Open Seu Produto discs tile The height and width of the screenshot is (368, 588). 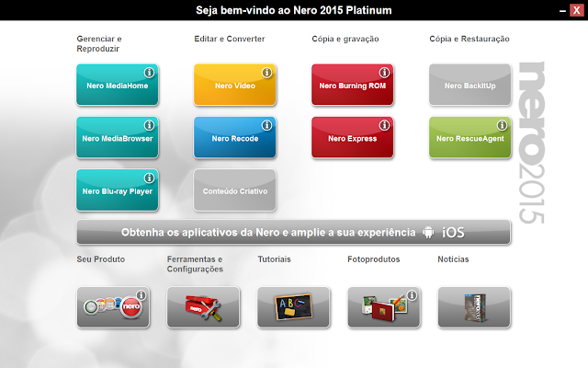point(113,307)
